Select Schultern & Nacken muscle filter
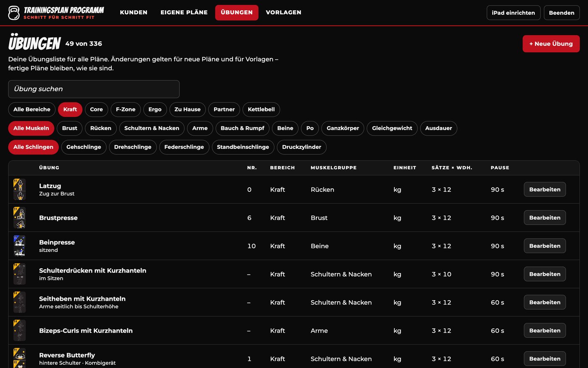Image resolution: width=588 pixels, height=368 pixels. [x=152, y=128]
